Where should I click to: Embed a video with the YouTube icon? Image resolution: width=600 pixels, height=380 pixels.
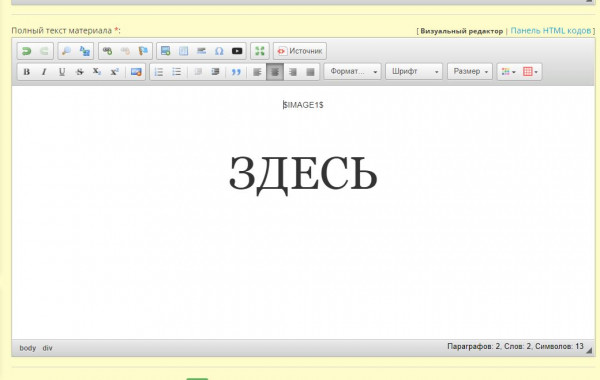pyautogui.click(x=237, y=51)
